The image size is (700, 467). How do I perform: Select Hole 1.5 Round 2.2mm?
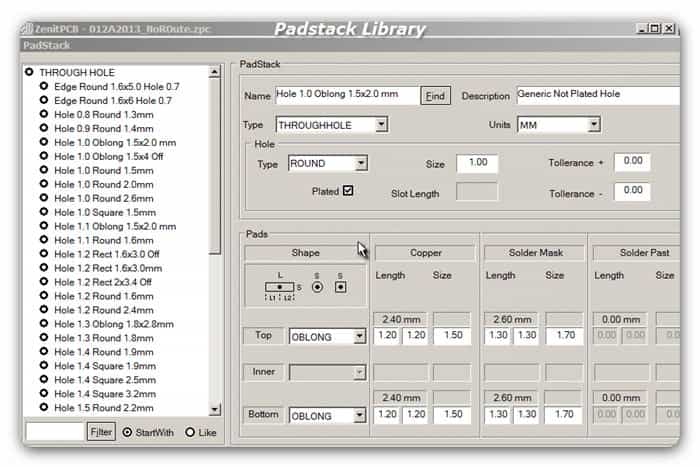click(x=104, y=408)
